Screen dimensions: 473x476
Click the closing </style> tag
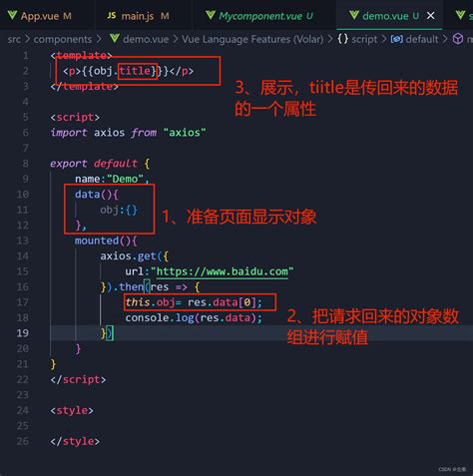tap(75, 441)
